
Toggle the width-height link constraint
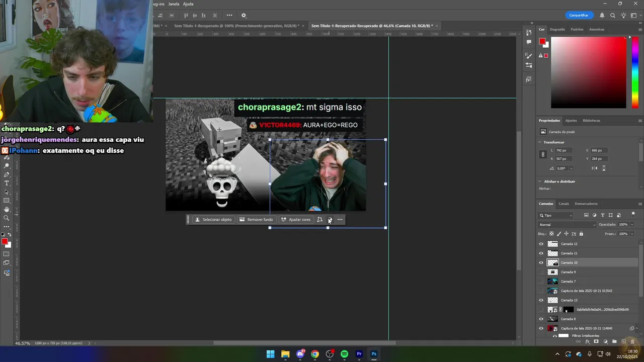[543, 154]
